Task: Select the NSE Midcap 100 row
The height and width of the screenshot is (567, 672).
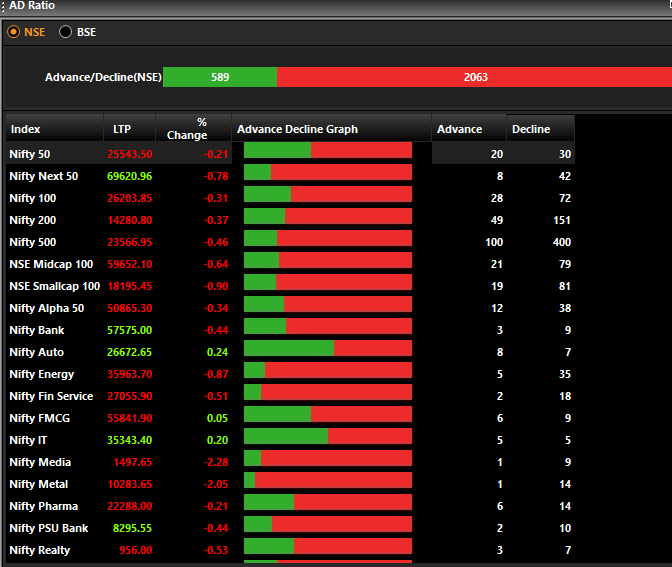Action: [x=290, y=264]
